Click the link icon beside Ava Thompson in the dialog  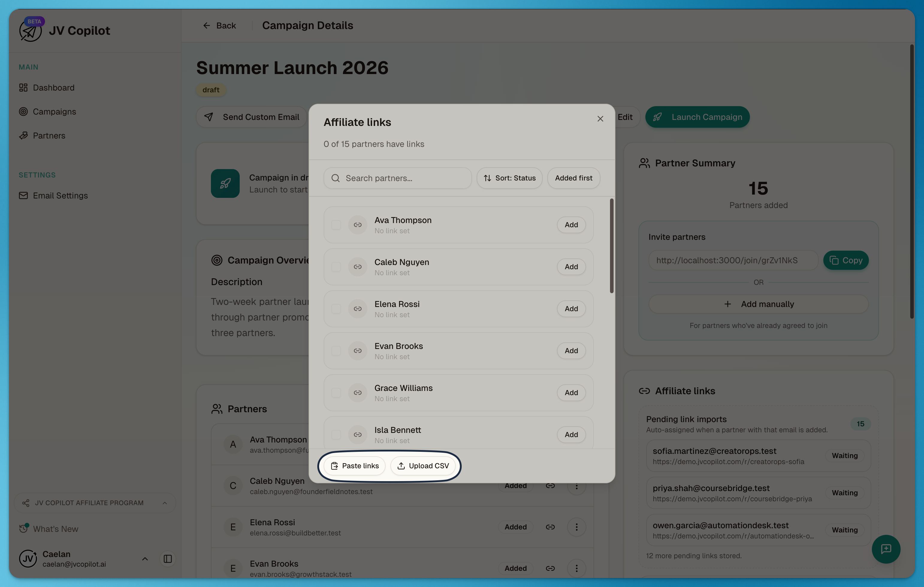[x=358, y=225]
